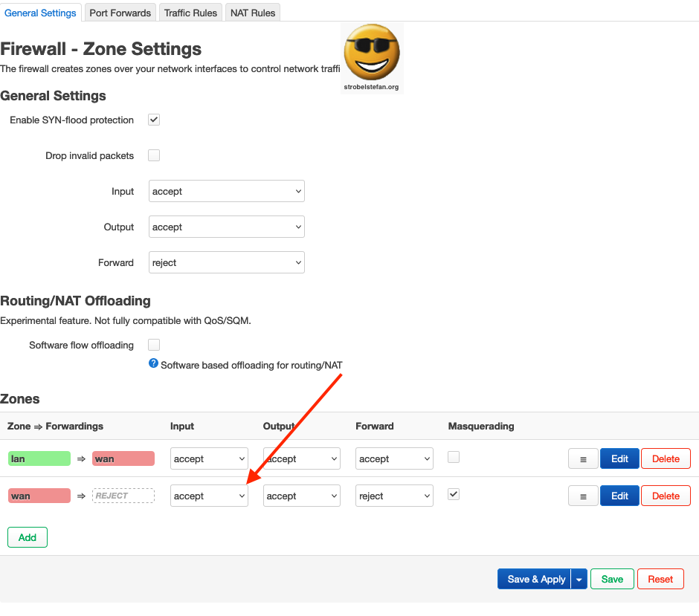Screen dimensions: 699x616
Task: Click the drag handle icon in lan row
Action: tap(583, 459)
